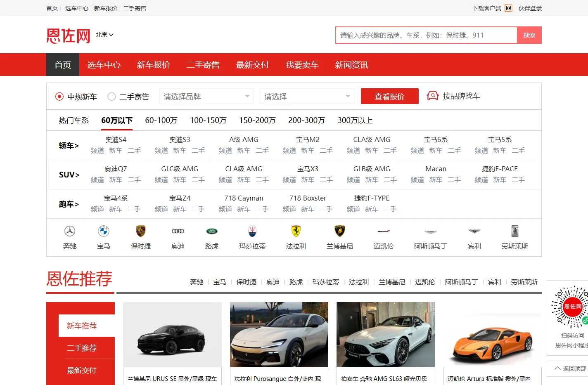The height and width of the screenshot is (385, 588).
Task: Open the 奔驰 AMG SL63 thumbnail
Action: [x=386, y=335]
